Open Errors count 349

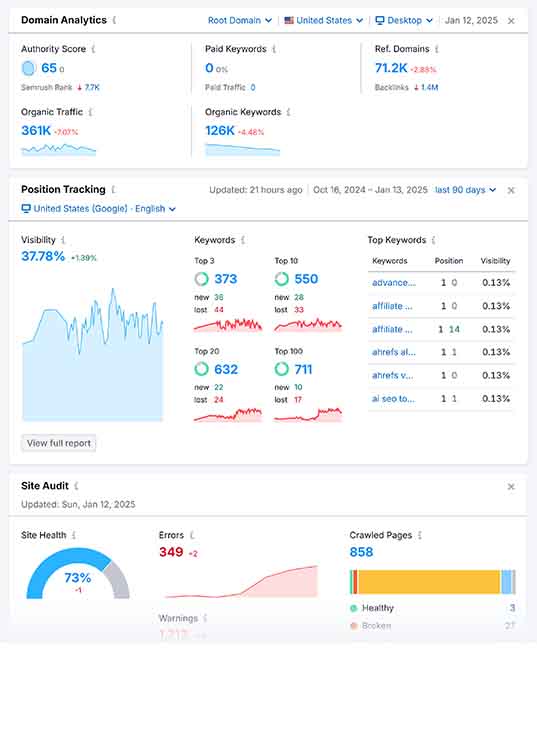(x=171, y=552)
